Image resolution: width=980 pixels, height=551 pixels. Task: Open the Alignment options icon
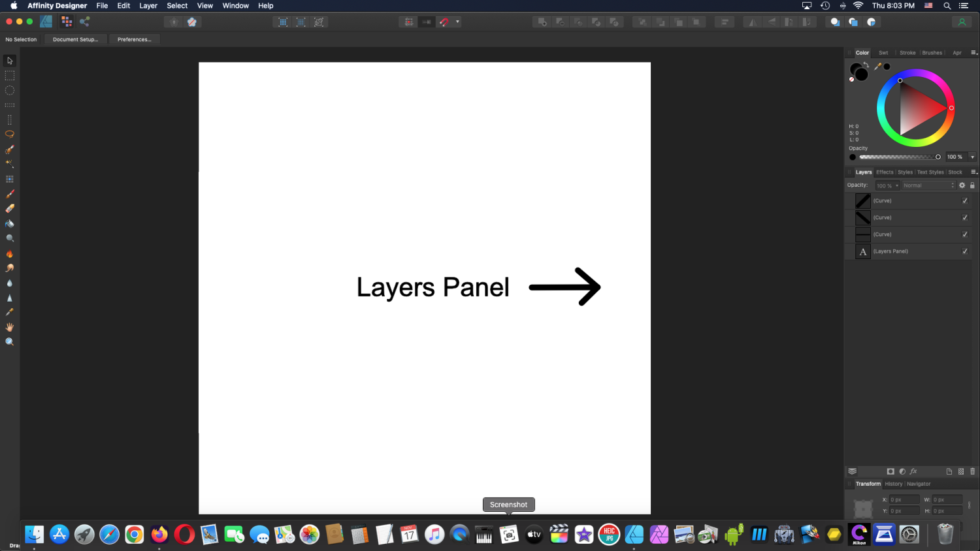(725, 22)
